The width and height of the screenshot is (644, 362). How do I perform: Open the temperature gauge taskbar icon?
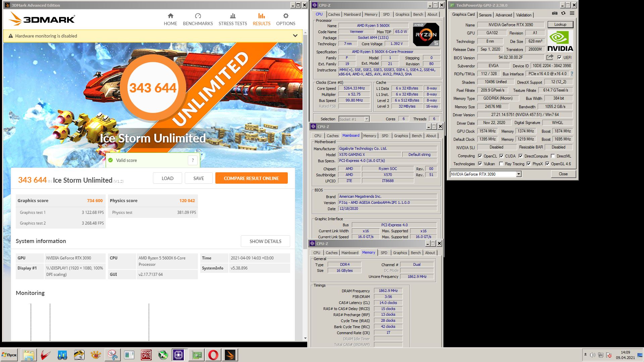[79, 355]
